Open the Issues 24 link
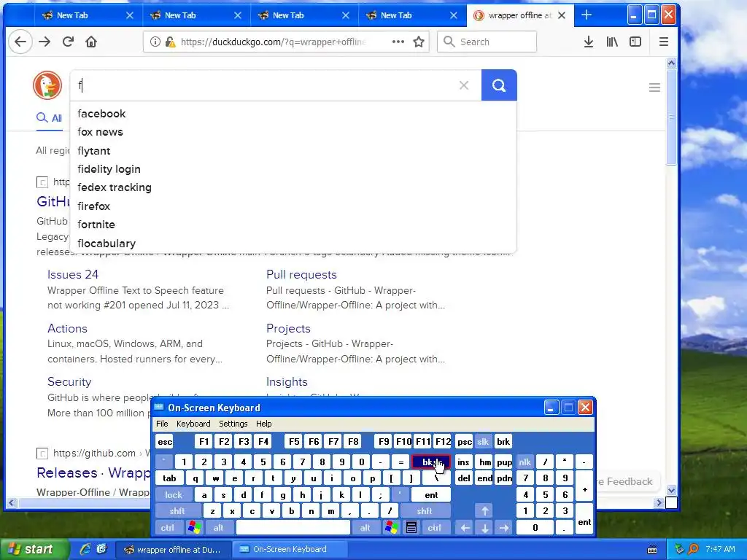Image resolution: width=747 pixels, height=560 pixels. [x=73, y=275]
